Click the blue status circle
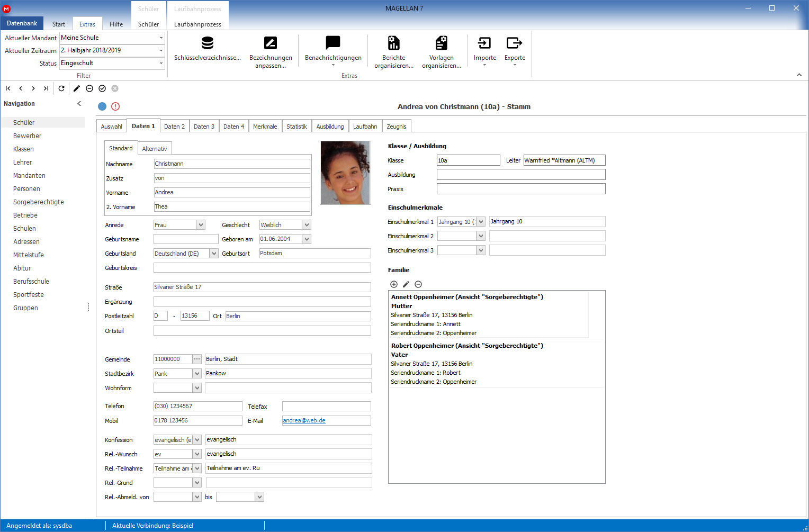The height and width of the screenshot is (532, 809). (x=102, y=106)
